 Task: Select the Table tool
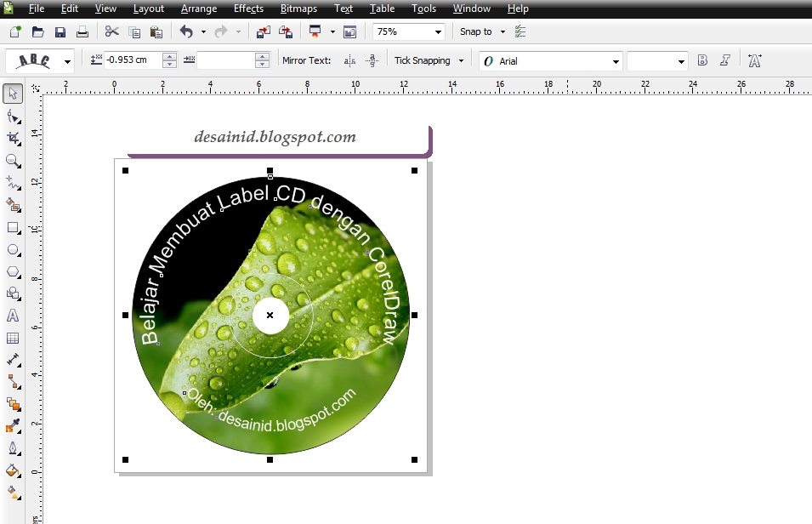pos(13,339)
